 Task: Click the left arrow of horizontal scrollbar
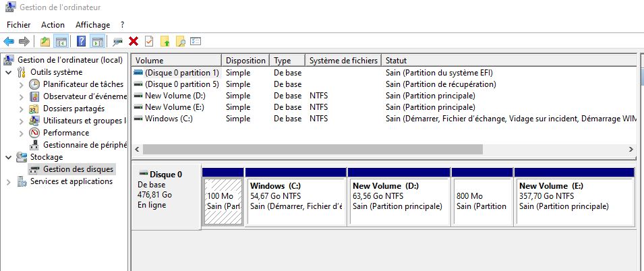(138, 150)
